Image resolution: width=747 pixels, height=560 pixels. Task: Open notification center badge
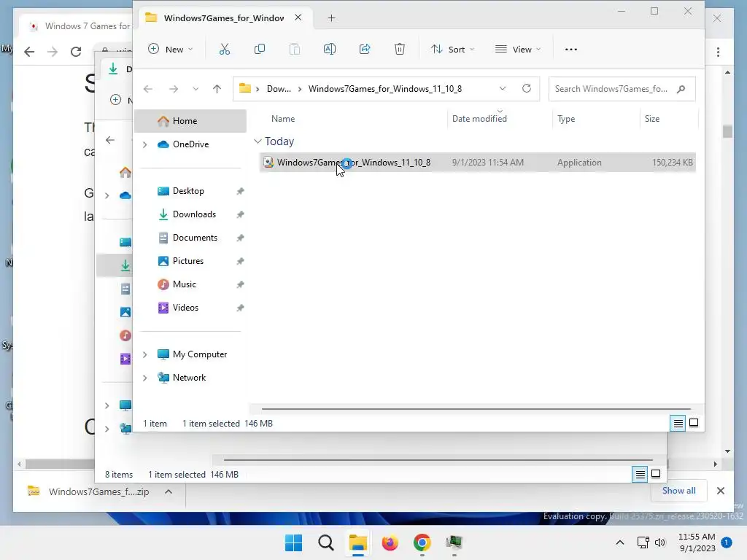(x=727, y=542)
